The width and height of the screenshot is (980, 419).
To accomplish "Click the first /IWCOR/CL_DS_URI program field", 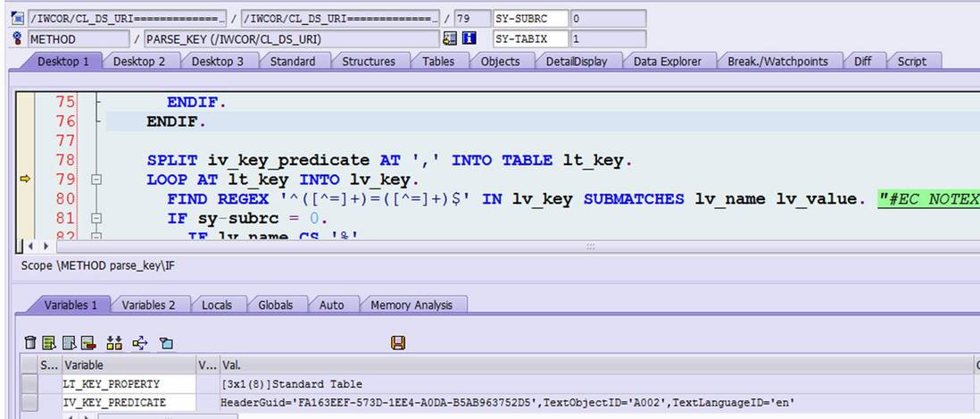I will [x=127, y=19].
